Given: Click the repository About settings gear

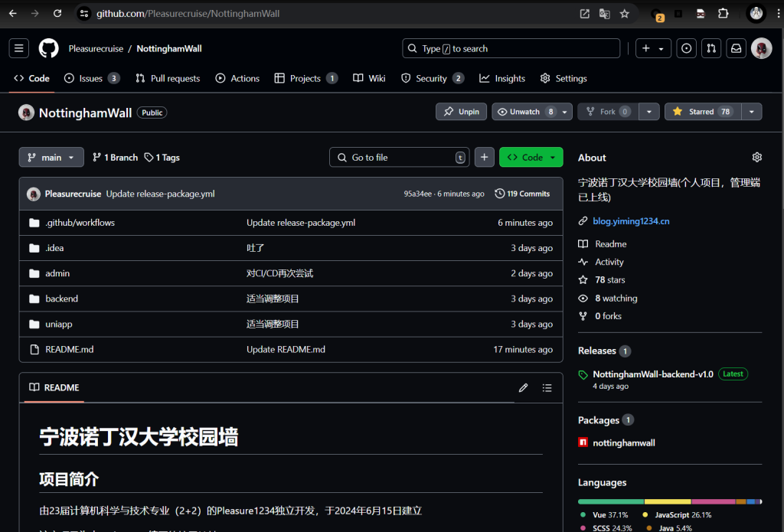Looking at the screenshot, I should [x=756, y=158].
